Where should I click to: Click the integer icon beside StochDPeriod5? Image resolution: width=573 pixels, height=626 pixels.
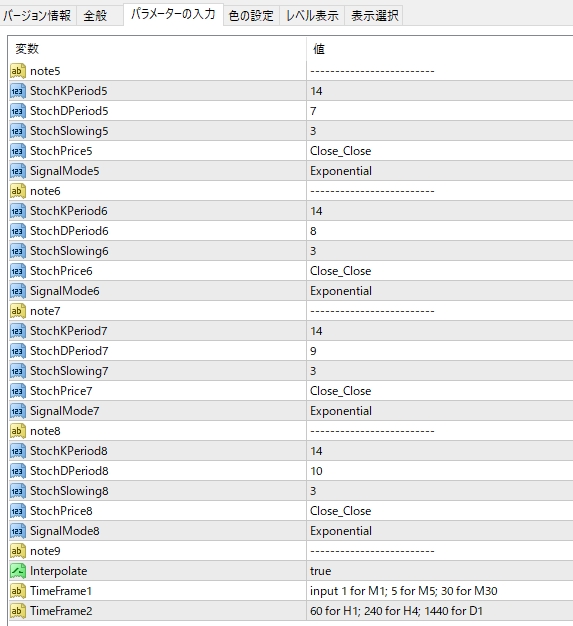point(18,111)
